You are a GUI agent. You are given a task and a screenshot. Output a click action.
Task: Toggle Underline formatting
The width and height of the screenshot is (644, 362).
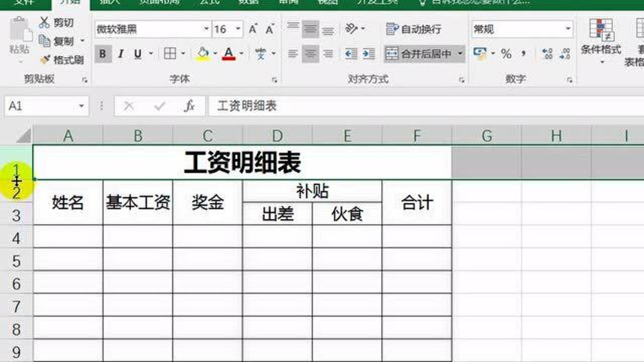point(137,53)
